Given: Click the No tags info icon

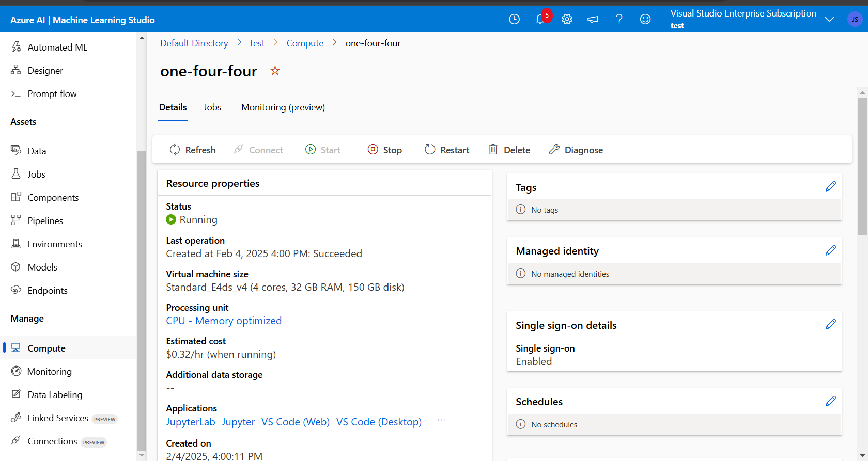Looking at the screenshot, I should click(521, 210).
